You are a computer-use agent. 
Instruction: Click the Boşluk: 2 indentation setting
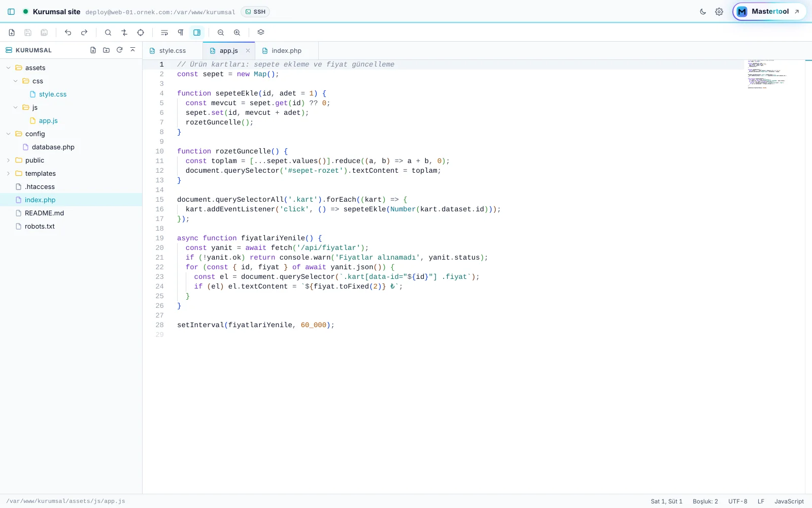(x=705, y=501)
